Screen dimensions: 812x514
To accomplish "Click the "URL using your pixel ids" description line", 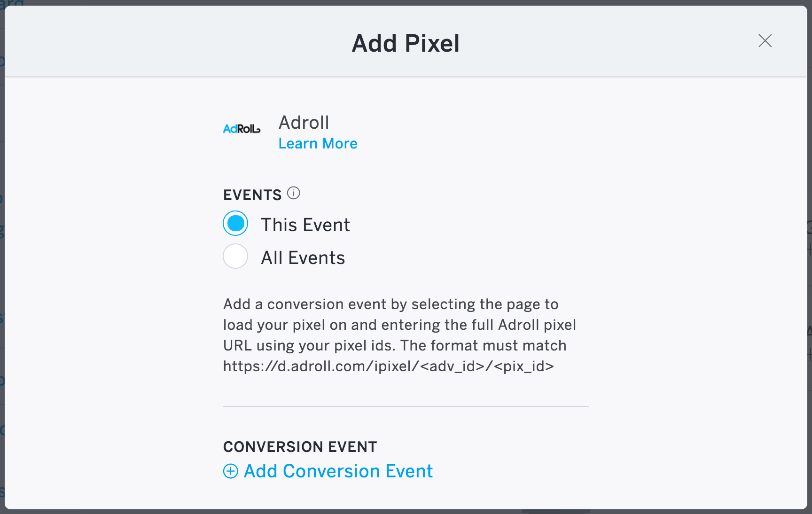I will click(x=395, y=346).
